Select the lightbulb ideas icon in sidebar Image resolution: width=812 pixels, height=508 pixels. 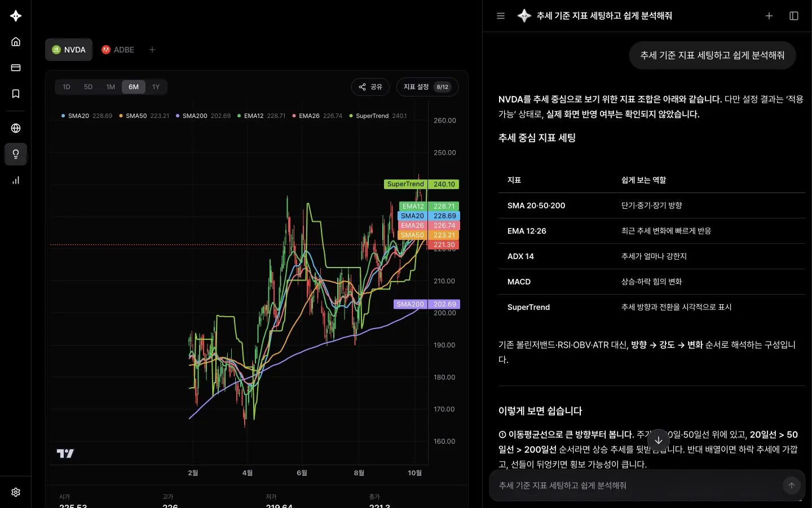coord(16,154)
